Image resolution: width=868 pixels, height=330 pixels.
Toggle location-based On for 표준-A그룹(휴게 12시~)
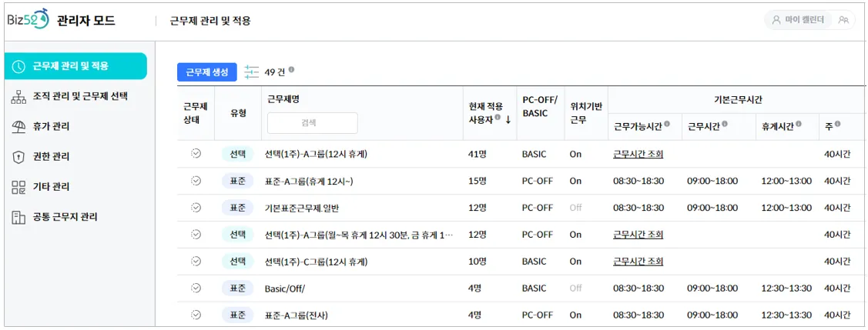coord(575,182)
